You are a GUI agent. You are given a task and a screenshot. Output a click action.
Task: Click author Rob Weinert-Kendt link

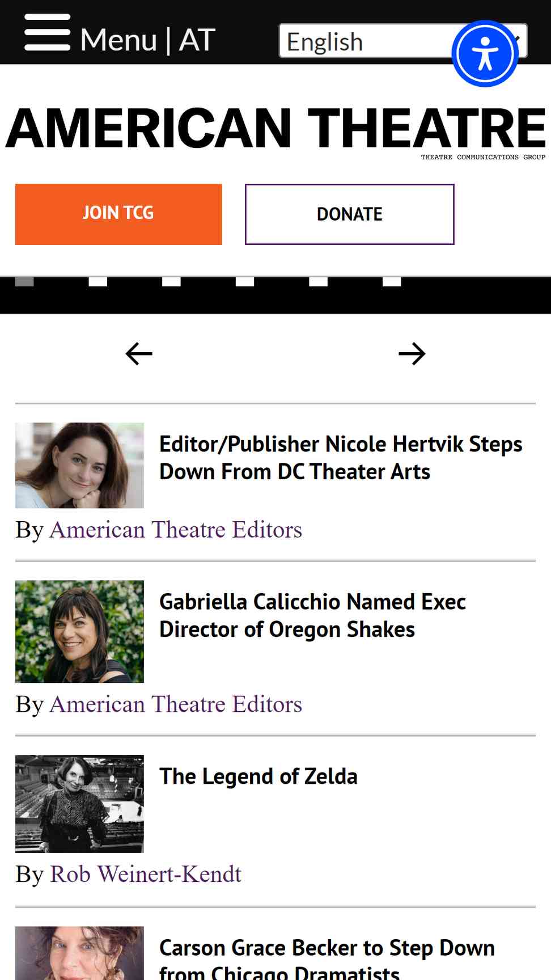(x=146, y=875)
